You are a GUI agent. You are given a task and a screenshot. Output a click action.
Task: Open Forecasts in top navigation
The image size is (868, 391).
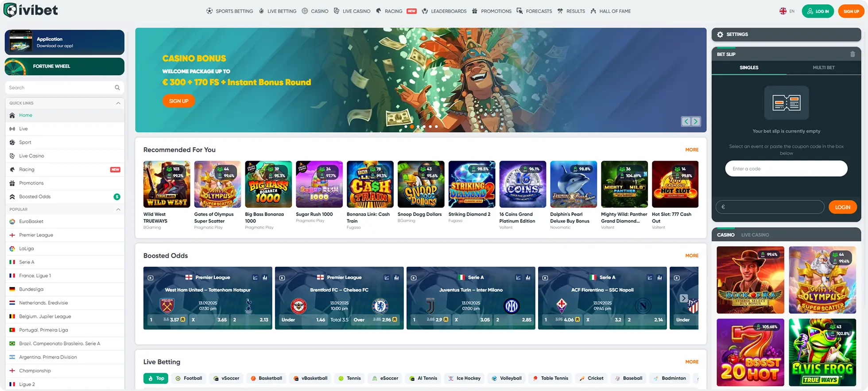click(x=534, y=11)
